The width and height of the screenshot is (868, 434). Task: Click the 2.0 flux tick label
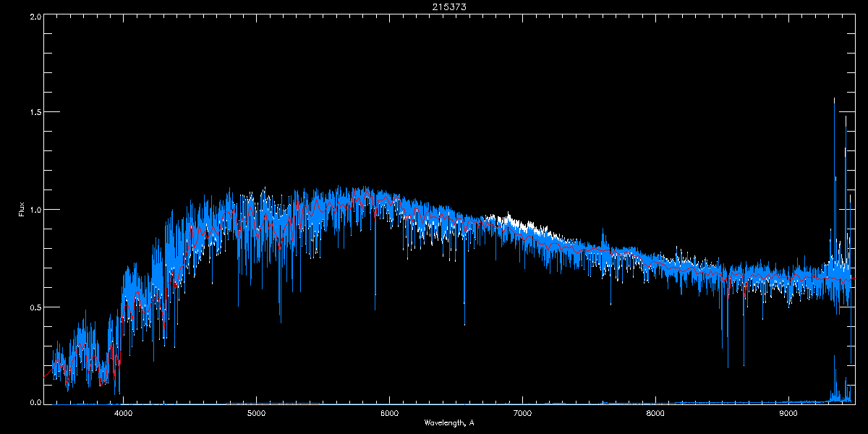[x=34, y=16]
